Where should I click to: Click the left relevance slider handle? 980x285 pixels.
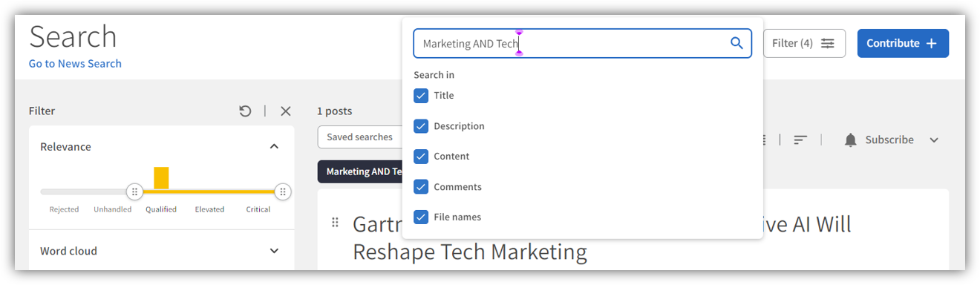(134, 192)
